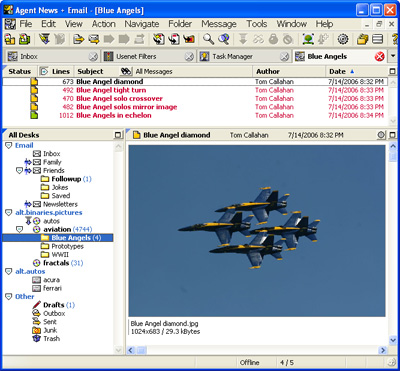This screenshot has width=400, height=371.
Task: Open the tab list dropdown arrow
Action: coord(392,56)
